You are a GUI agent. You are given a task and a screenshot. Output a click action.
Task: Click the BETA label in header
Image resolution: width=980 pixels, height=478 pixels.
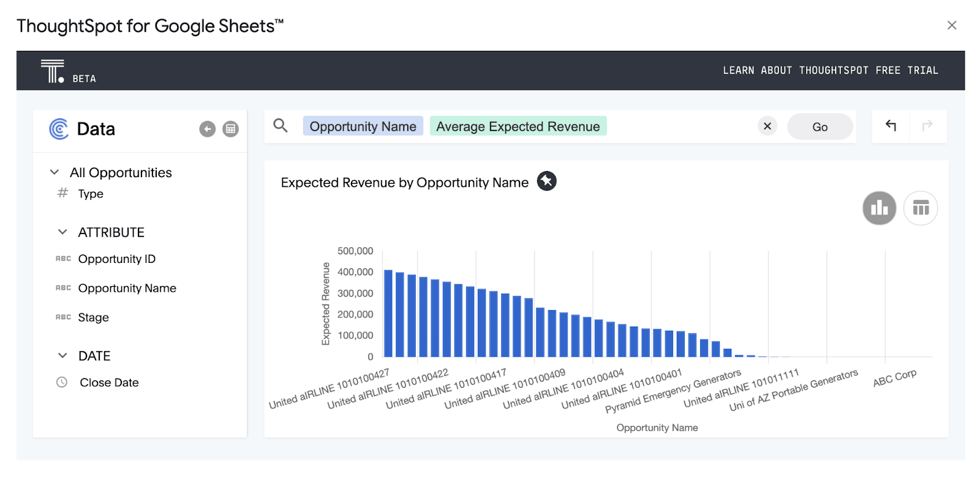[x=85, y=79]
